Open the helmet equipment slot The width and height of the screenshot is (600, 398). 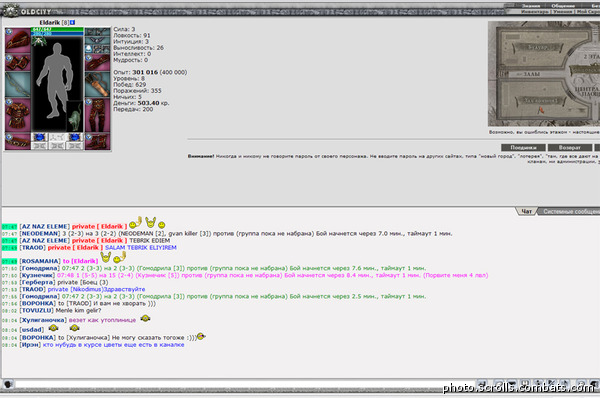[x=18, y=40]
